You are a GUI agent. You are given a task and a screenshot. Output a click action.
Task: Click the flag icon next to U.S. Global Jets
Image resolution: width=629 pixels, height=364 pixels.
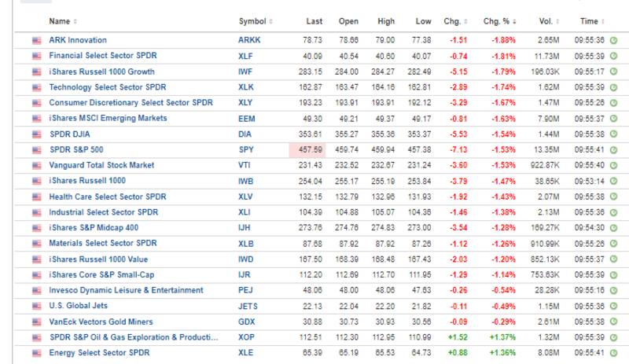coord(36,306)
